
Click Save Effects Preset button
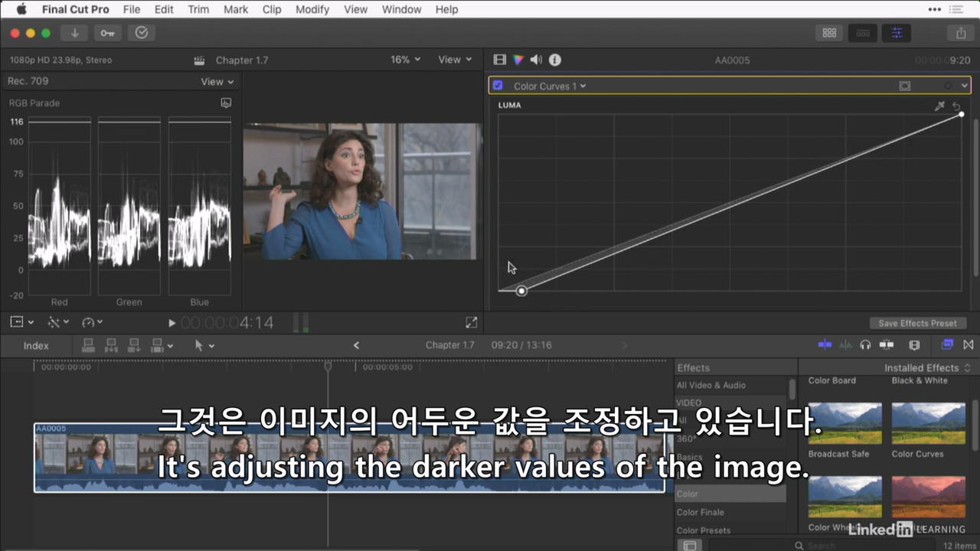click(918, 323)
